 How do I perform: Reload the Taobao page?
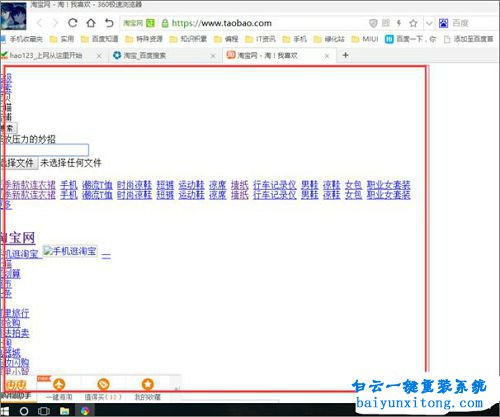73,23
